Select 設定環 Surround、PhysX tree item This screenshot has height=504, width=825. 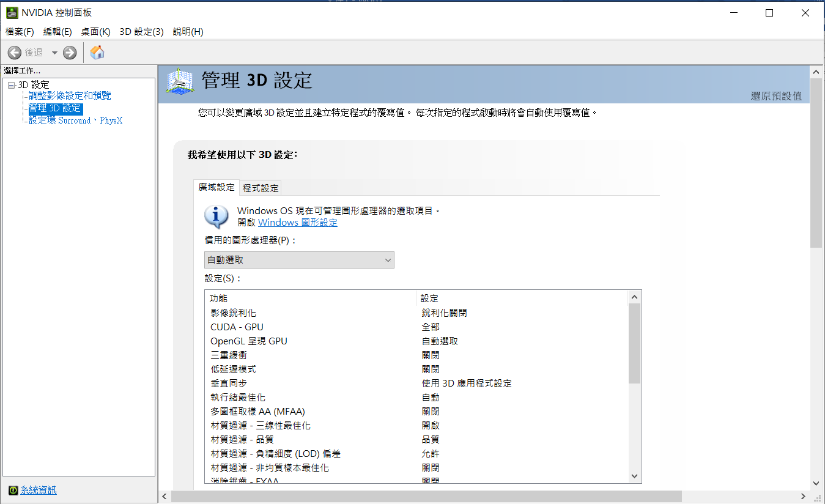pos(75,120)
